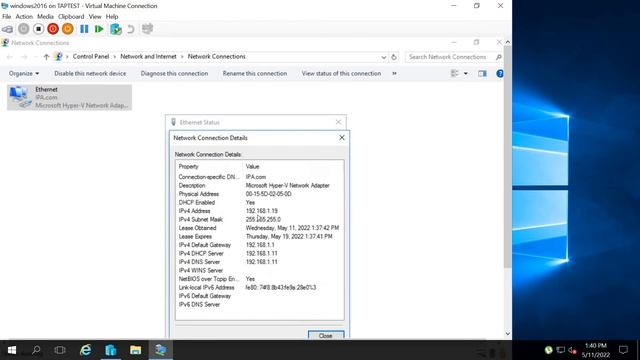
Task: Click the Turn Off stop icon
Action: click(x=38, y=29)
